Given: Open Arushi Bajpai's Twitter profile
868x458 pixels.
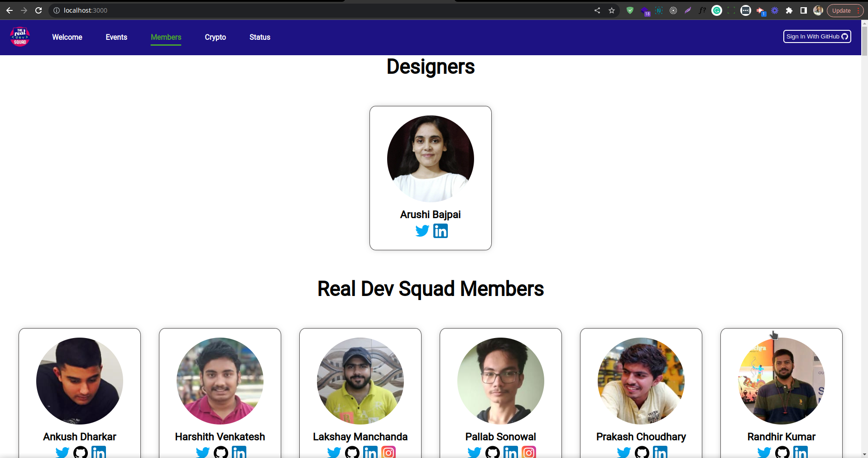Looking at the screenshot, I should 422,231.
